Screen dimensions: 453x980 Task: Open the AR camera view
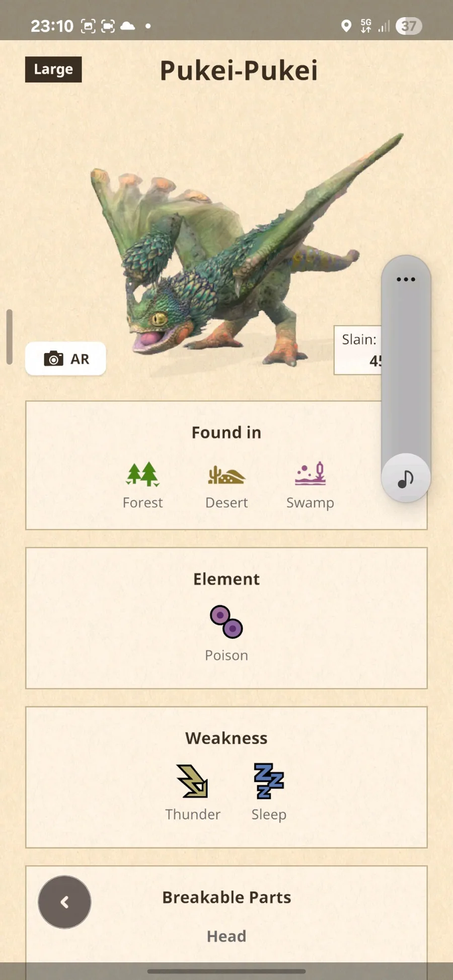[65, 359]
